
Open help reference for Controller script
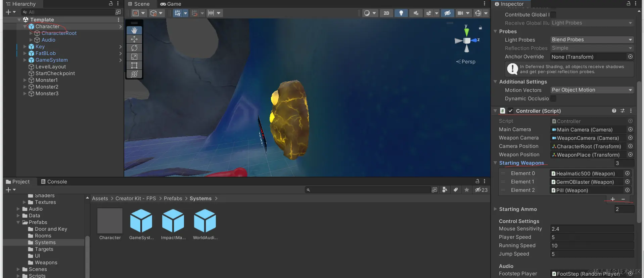pos(614,111)
